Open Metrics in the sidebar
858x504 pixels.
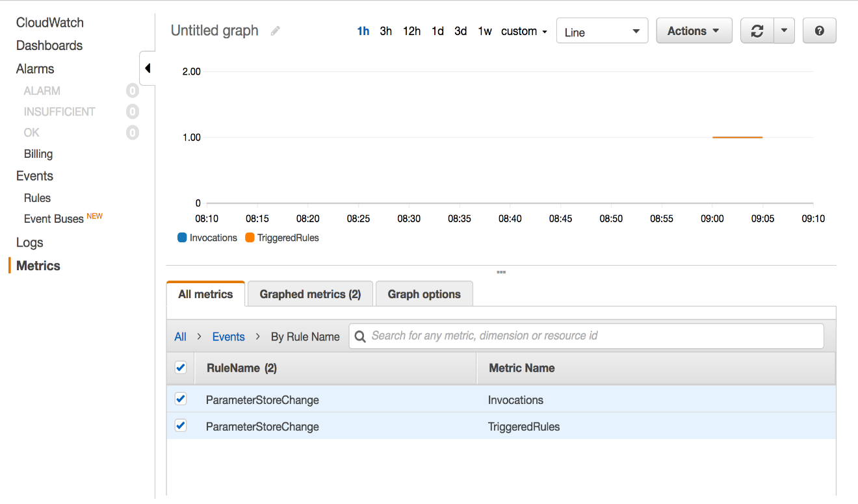[38, 266]
